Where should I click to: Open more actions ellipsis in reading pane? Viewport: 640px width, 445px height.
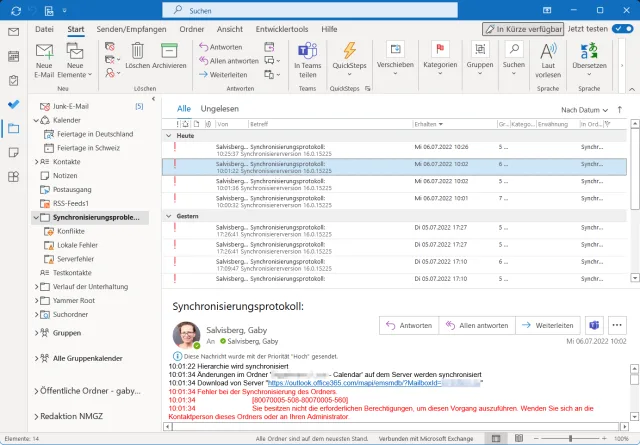pyautogui.click(x=617, y=326)
